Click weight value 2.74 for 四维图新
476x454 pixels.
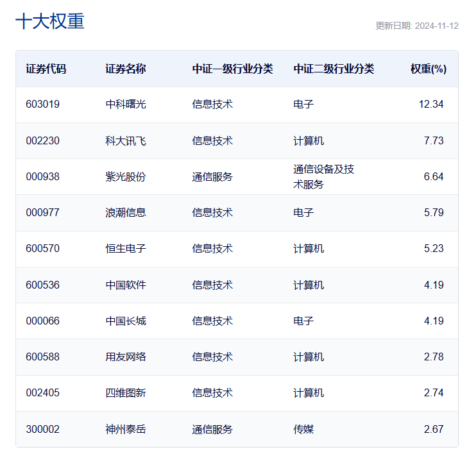[x=433, y=392]
